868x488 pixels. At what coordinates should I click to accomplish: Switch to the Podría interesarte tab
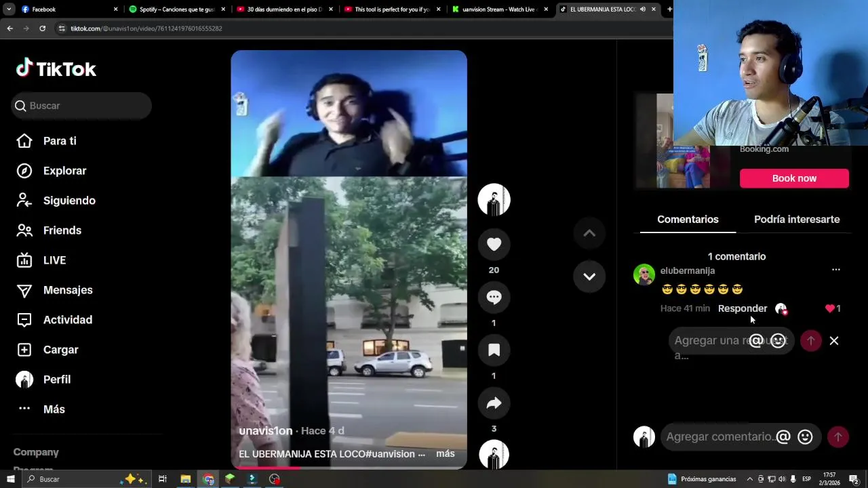point(797,220)
